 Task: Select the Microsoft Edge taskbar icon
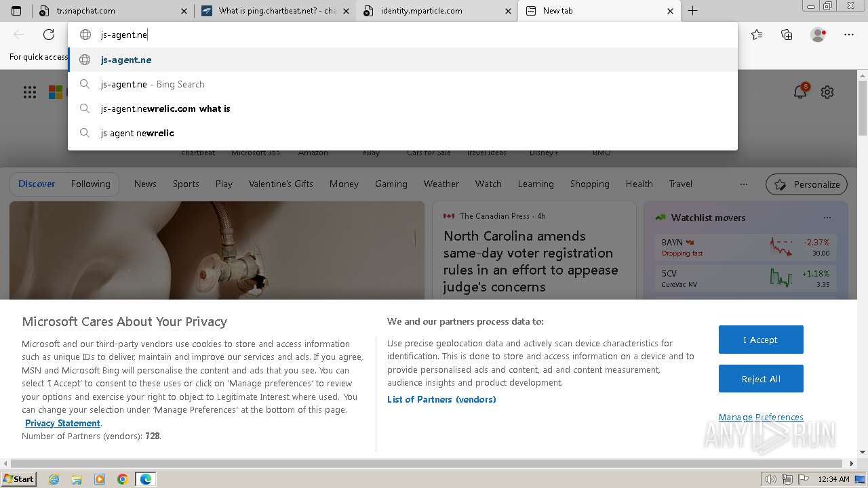[146, 479]
